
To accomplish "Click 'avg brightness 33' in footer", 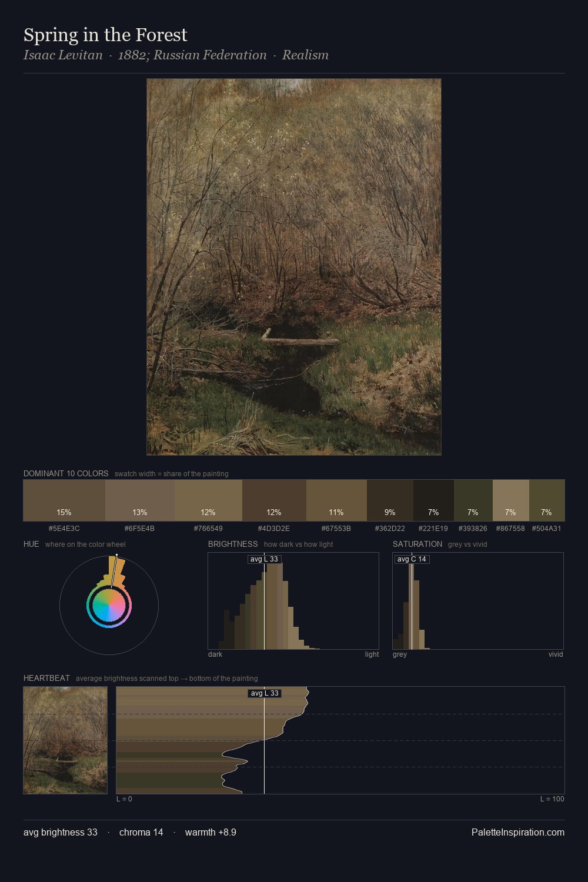I will [x=61, y=833].
